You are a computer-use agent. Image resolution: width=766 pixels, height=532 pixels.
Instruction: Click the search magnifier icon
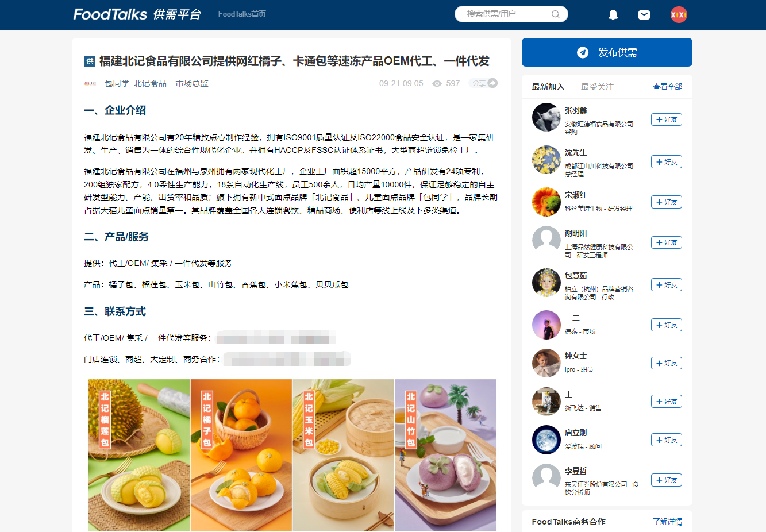556,14
